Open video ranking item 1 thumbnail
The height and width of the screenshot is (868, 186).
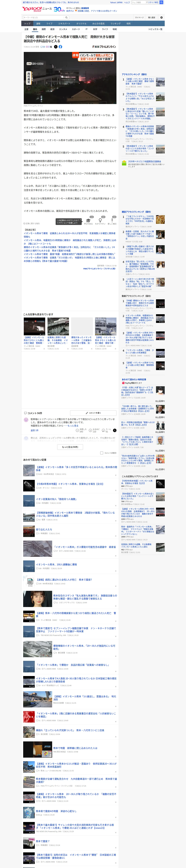tap(160, 304)
